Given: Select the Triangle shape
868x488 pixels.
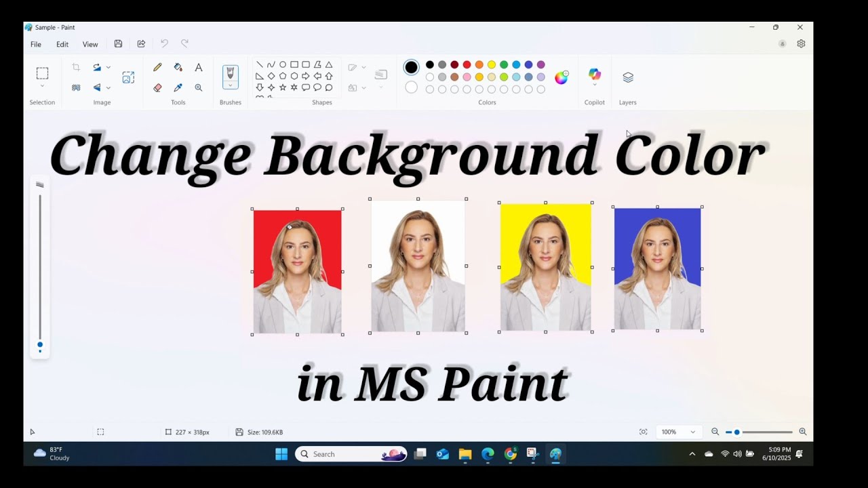Looking at the screenshot, I should (329, 64).
